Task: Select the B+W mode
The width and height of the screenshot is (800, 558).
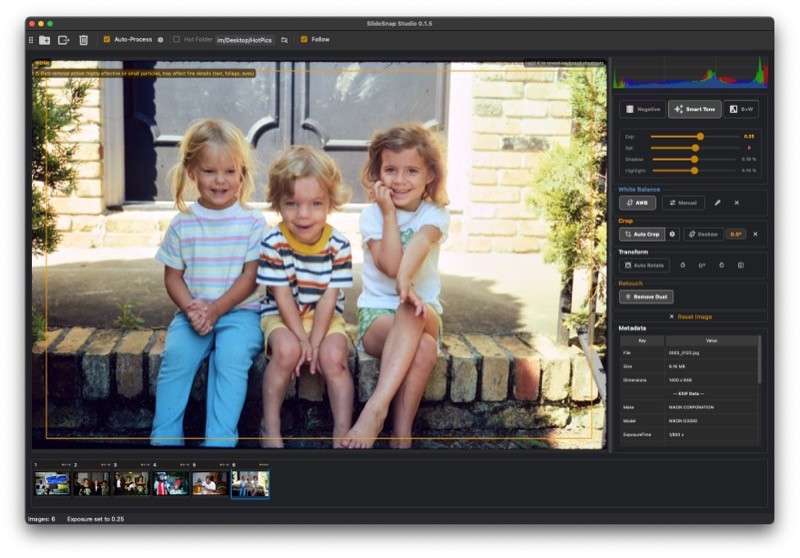Action: click(x=741, y=109)
